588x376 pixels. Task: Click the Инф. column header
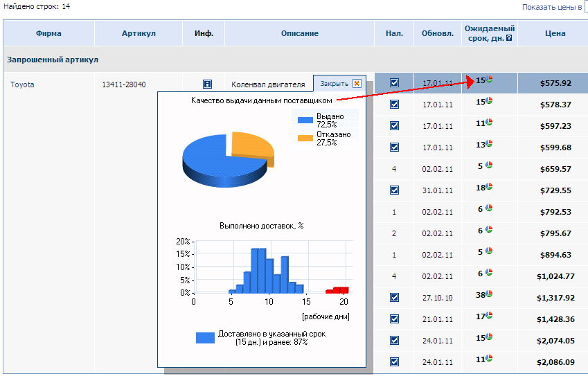coord(204,33)
